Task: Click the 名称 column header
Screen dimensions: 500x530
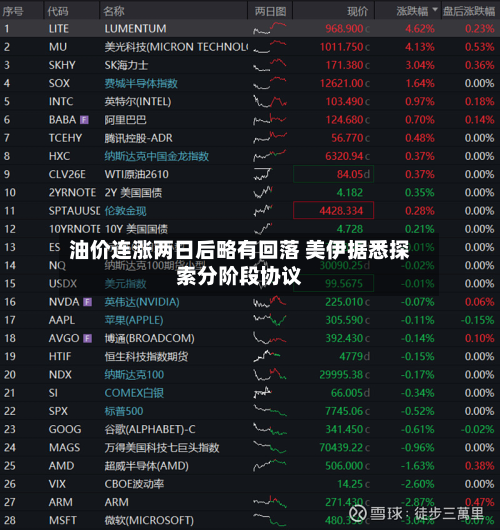Action: (x=114, y=11)
